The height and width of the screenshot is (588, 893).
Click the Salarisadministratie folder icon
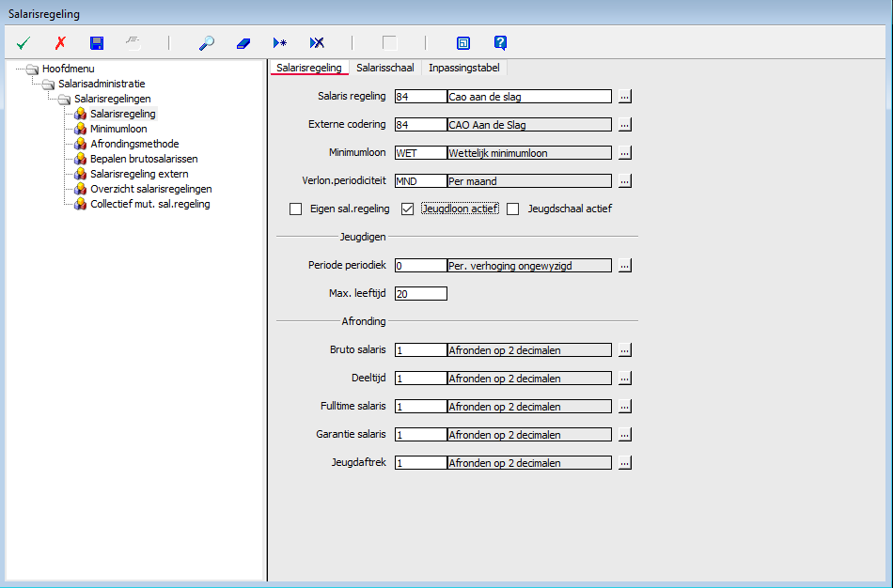click(48, 85)
